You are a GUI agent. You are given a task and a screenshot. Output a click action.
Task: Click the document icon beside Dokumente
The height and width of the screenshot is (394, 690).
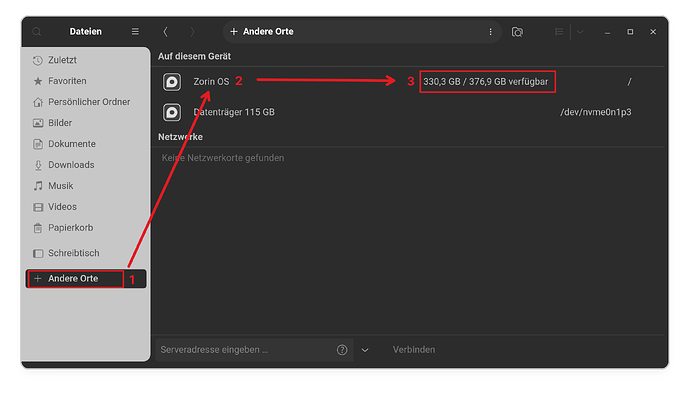38,144
